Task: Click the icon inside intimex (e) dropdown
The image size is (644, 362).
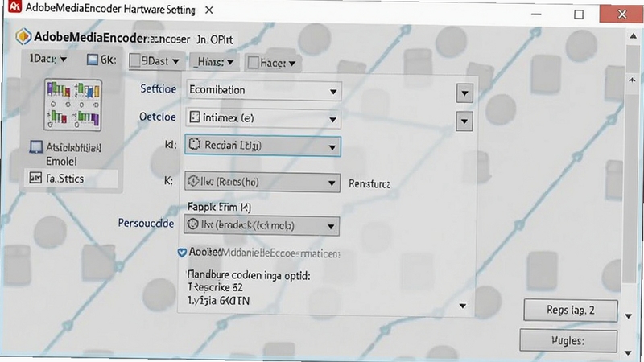Action: coord(194,117)
